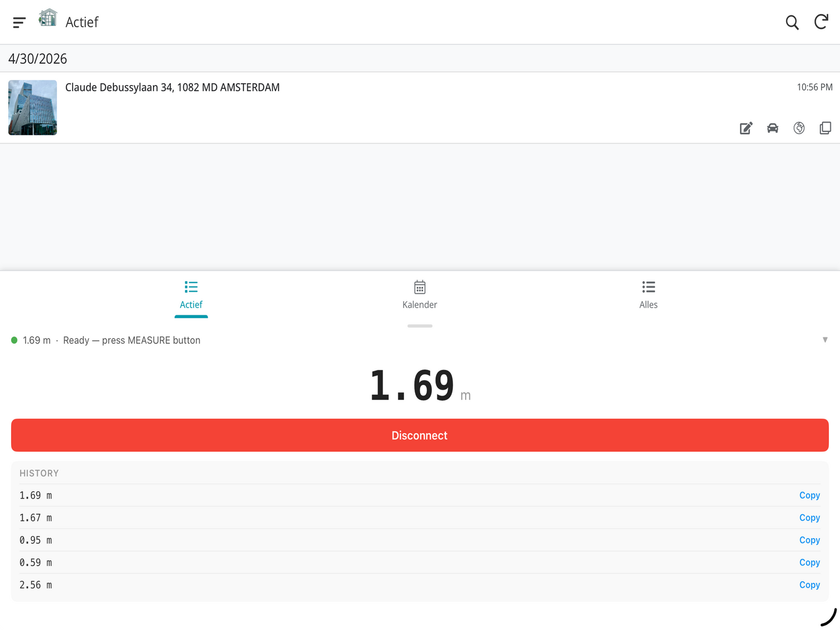Click the large 1.69 measurement reading
The image size is (840, 630).
(412, 385)
